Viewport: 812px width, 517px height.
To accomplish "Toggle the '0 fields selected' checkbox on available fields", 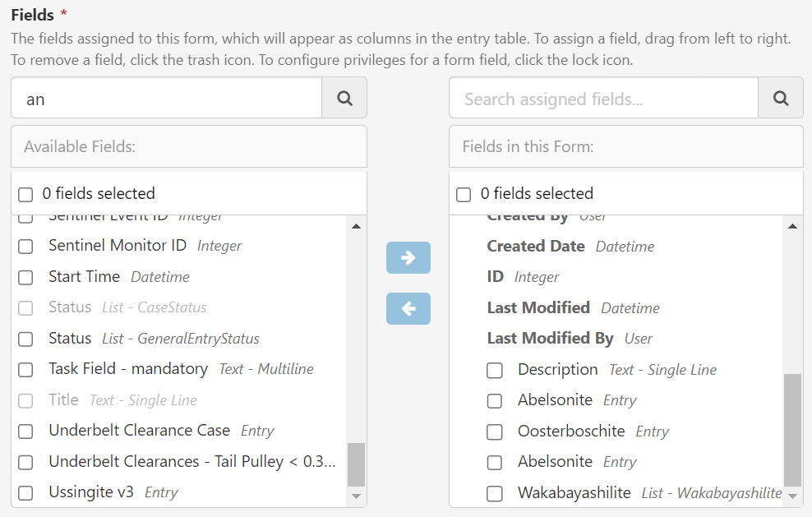I will coord(25,193).
